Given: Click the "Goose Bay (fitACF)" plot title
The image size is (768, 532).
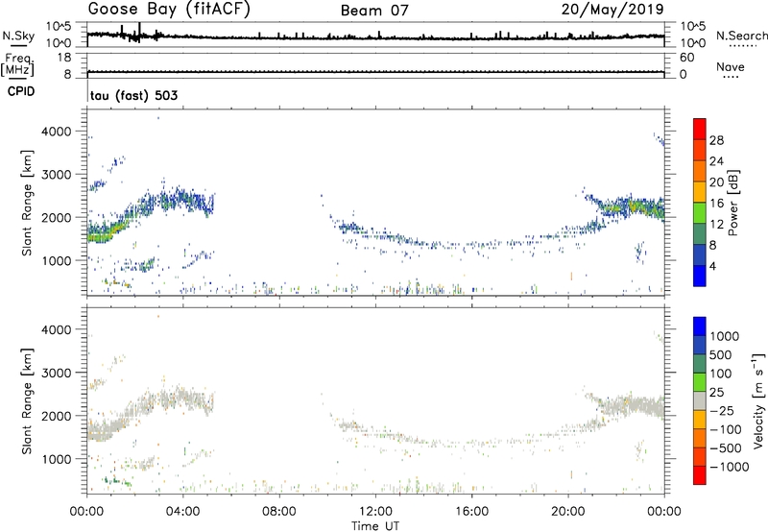Looking at the screenshot, I should pos(169,9).
